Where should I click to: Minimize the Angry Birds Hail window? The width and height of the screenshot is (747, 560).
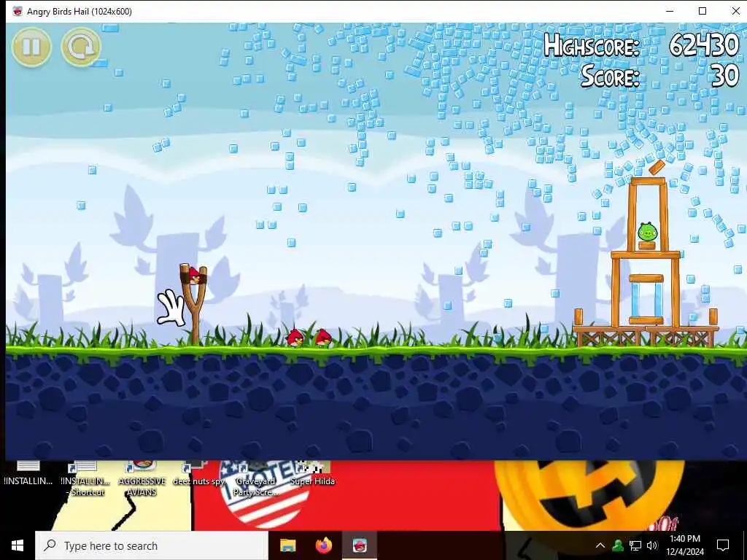(670, 11)
